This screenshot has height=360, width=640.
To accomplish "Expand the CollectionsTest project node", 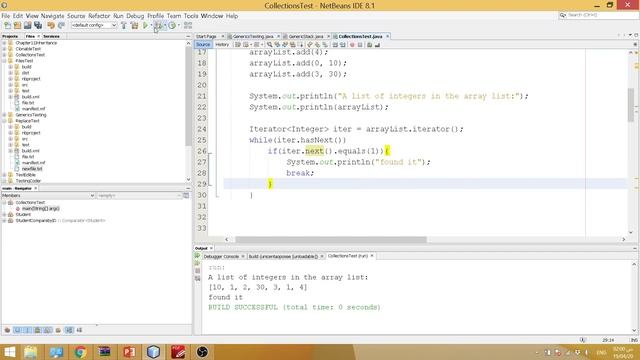I will (x=4, y=55).
